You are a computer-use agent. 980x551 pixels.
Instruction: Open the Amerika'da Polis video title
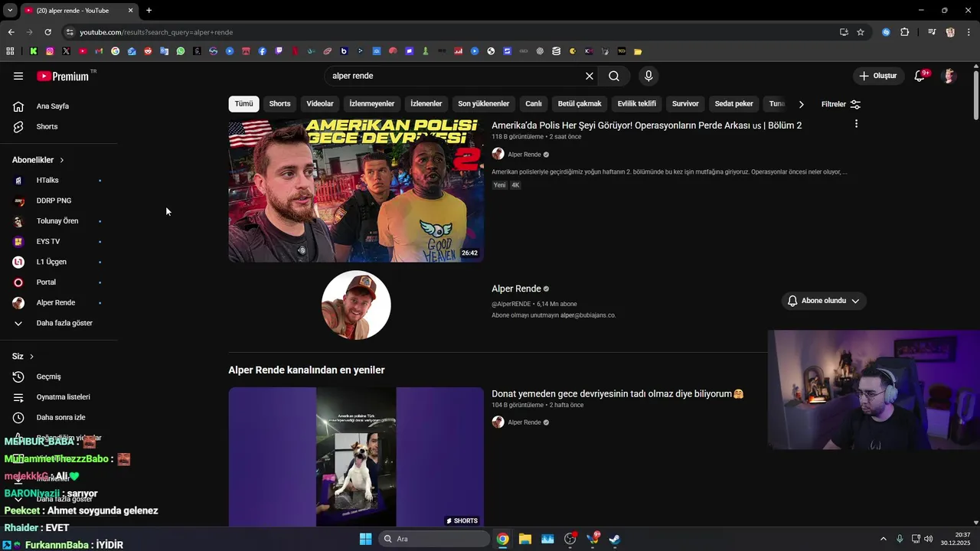click(x=646, y=126)
